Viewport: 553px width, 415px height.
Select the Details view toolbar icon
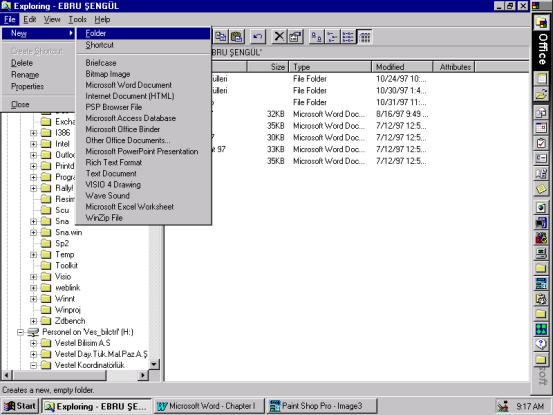pos(364,37)
